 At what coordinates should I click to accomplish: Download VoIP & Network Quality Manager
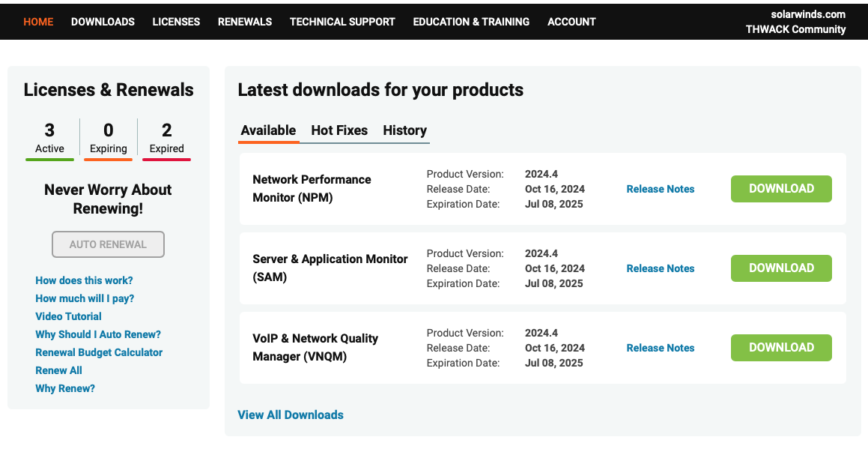point(781,348)
